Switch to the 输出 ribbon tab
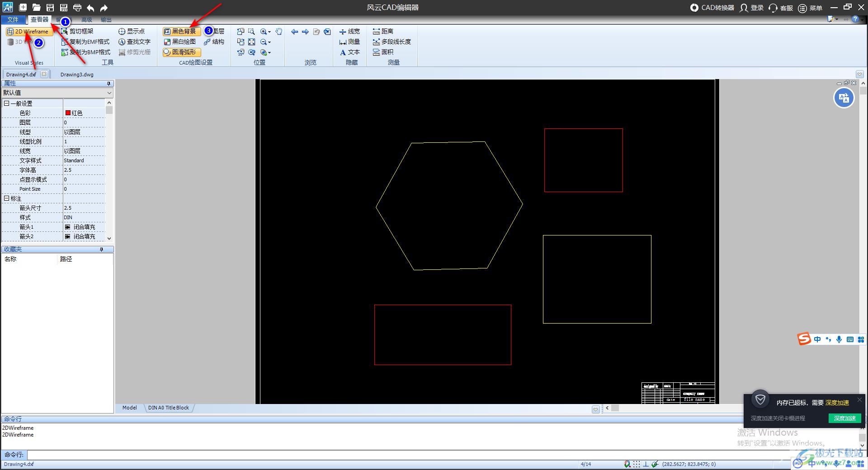The width and height of the screenshot is (868, 470). point(106,19)
